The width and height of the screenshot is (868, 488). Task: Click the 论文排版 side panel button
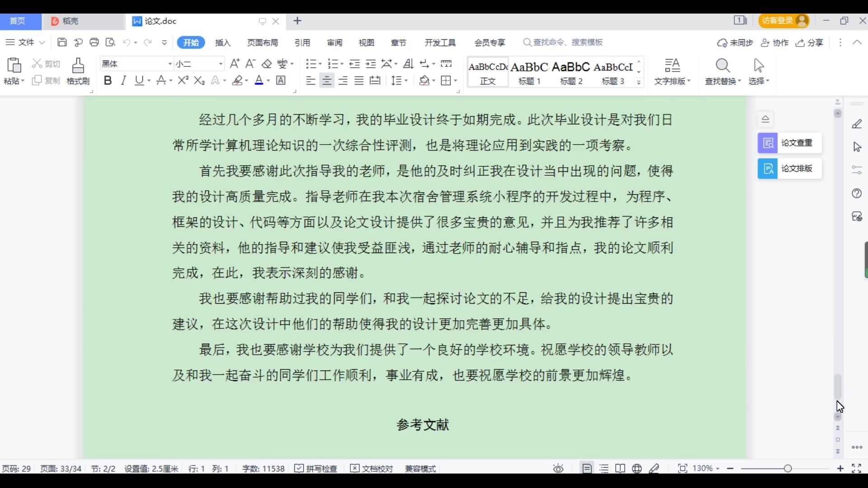[x=789, y=169]
